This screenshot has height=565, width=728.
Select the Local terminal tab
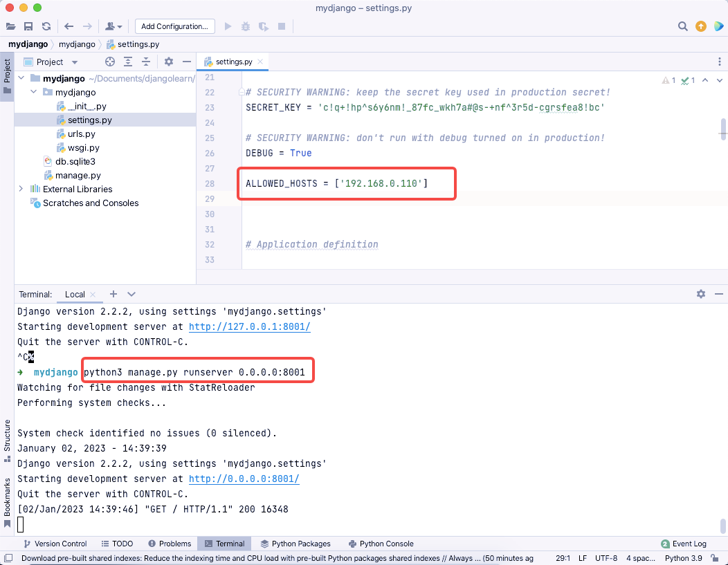(75, 295)
